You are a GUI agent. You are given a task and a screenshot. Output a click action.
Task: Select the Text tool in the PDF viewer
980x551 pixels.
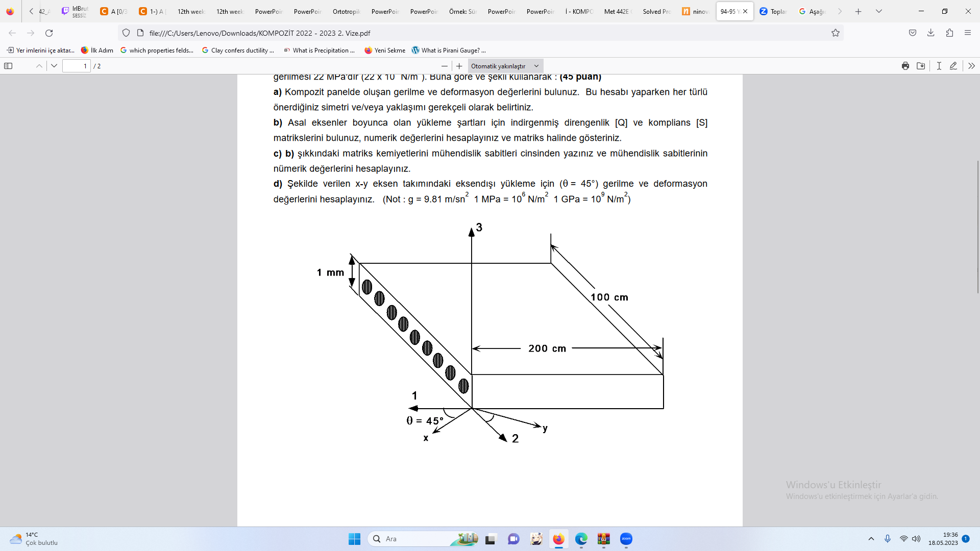click(x=940, y=66)
